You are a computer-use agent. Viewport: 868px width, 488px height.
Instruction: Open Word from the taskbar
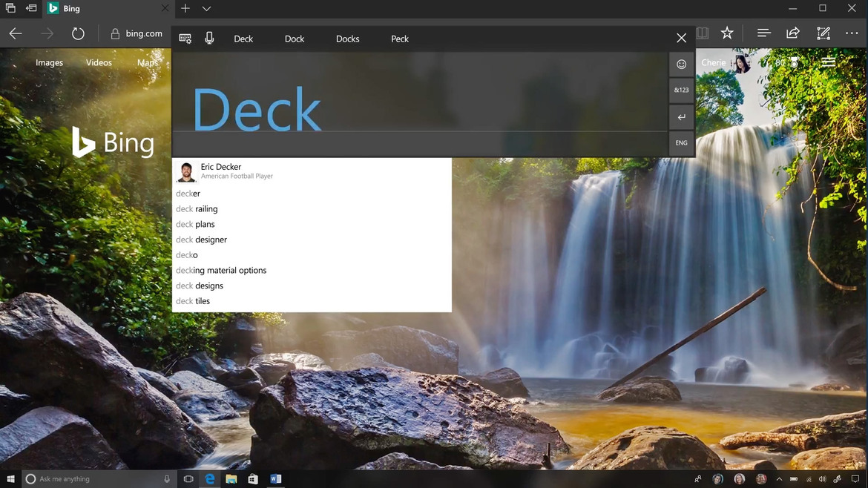pyautogui.click(x=276, y=478)
